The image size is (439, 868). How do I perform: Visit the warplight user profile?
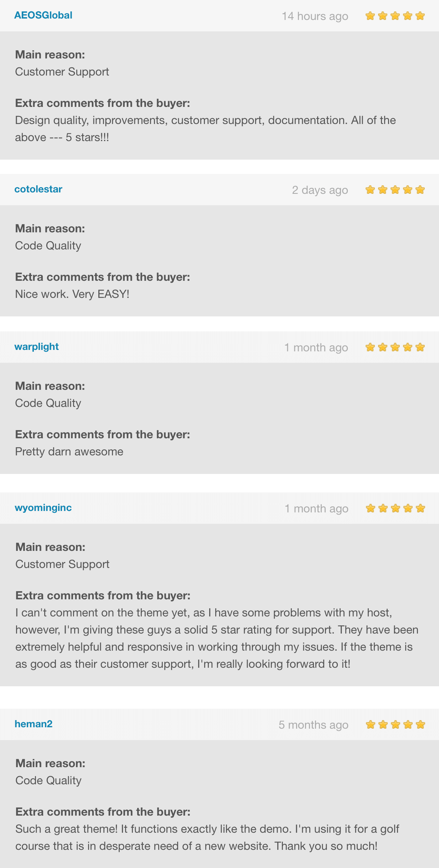pyautogui.click(x=36, y=347)
